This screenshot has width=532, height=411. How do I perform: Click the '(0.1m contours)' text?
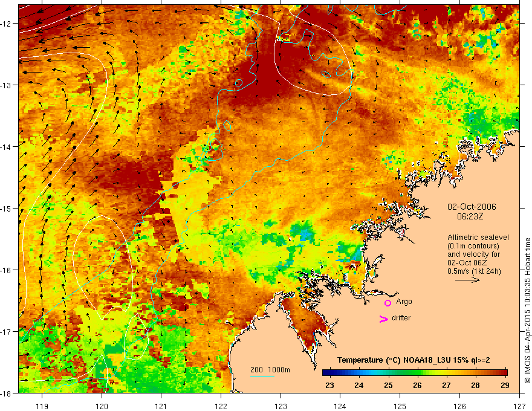(473, 246)
